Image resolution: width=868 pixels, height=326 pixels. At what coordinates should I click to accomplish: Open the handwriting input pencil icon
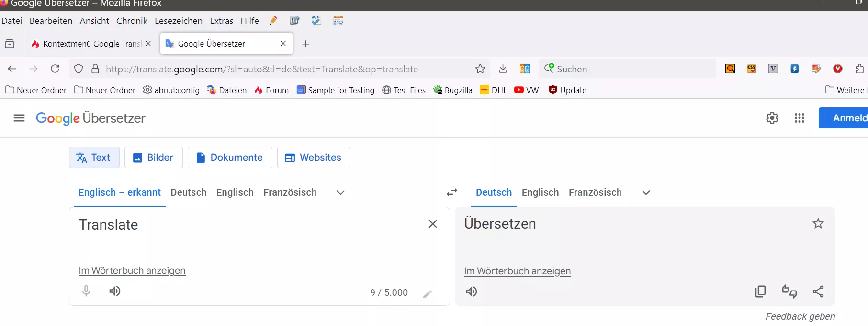pos(428,294)
